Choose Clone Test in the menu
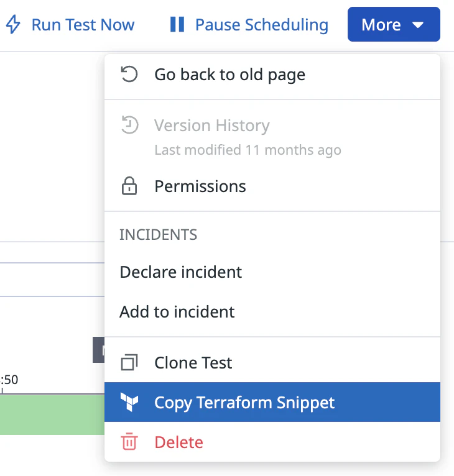454x476 pixels. tap(193, 363)
